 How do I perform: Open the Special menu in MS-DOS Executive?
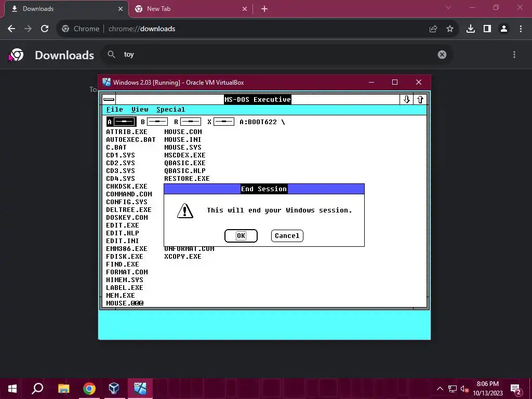click(x=170, y=110)
